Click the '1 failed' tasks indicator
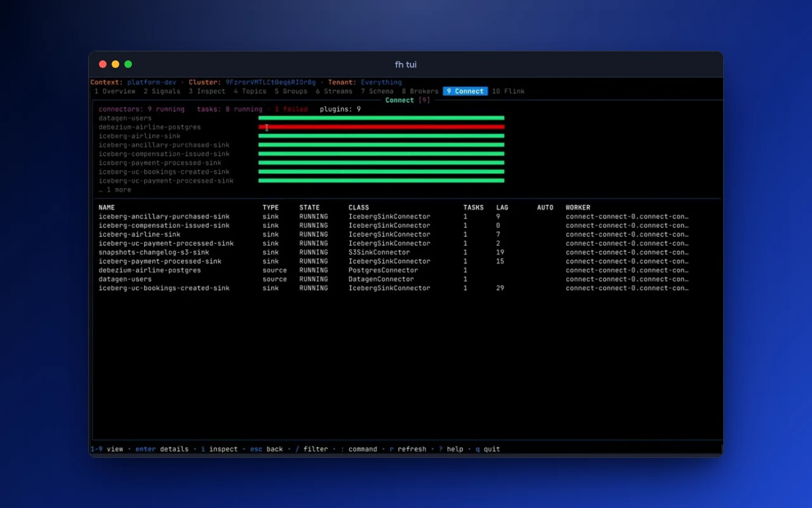 click(x=291, y=109)
